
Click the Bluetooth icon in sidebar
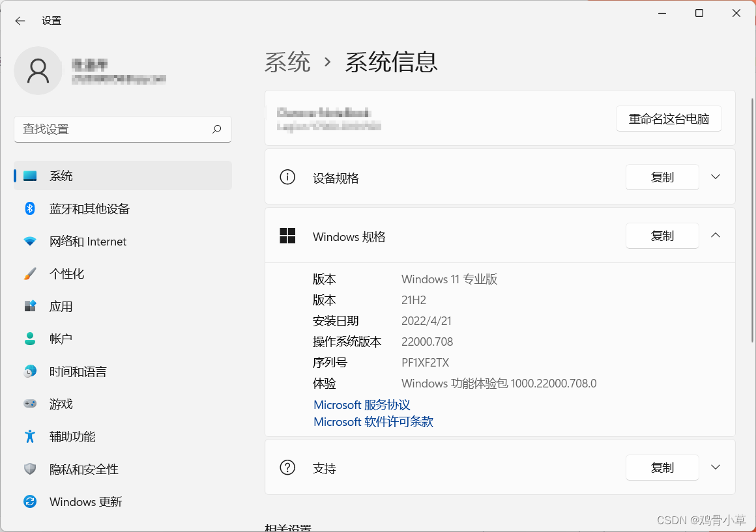click(30, 208)
